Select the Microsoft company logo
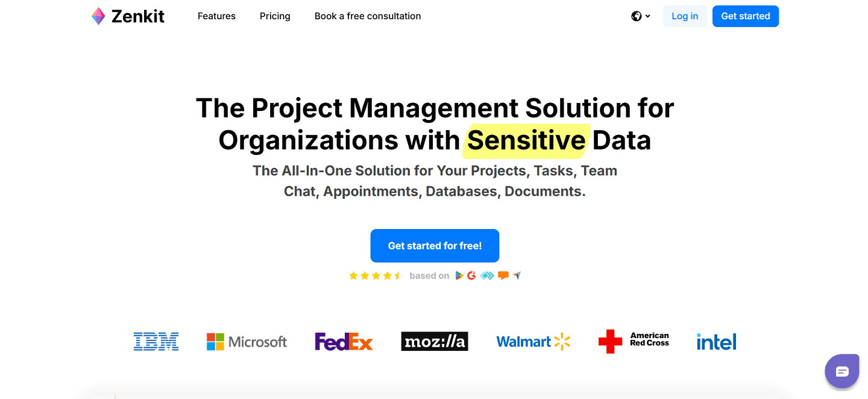This screenshot has height=399, width=868. click(247, 341)
